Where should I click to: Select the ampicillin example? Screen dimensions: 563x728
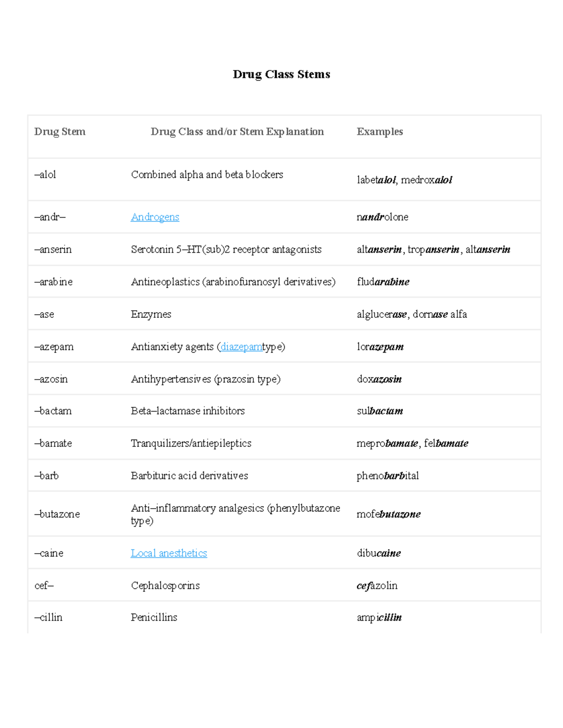379,617
